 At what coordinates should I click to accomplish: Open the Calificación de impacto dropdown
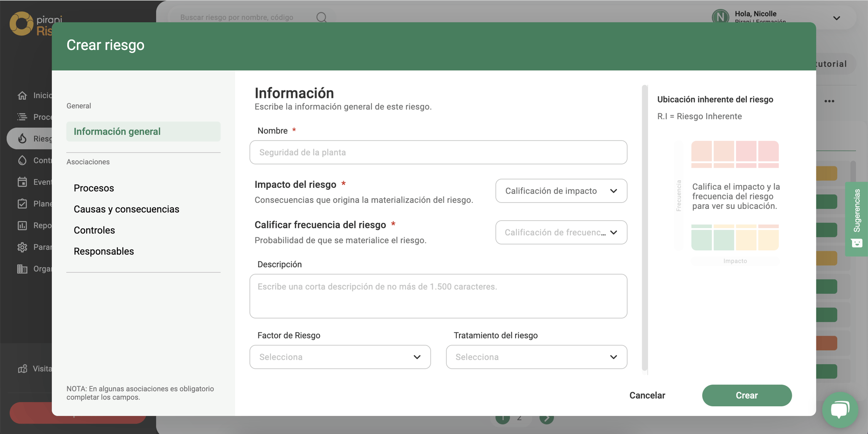[561, 191]
